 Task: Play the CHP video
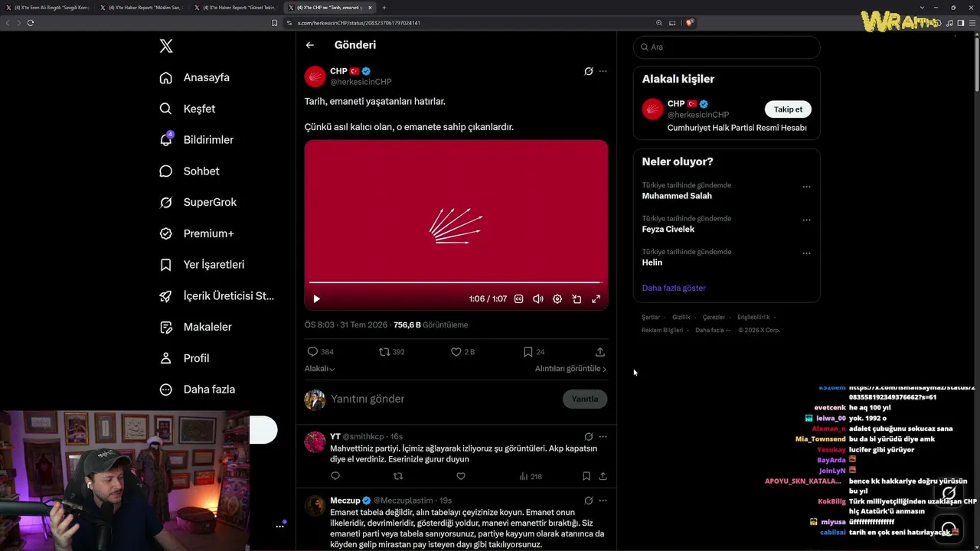point(316,299)
